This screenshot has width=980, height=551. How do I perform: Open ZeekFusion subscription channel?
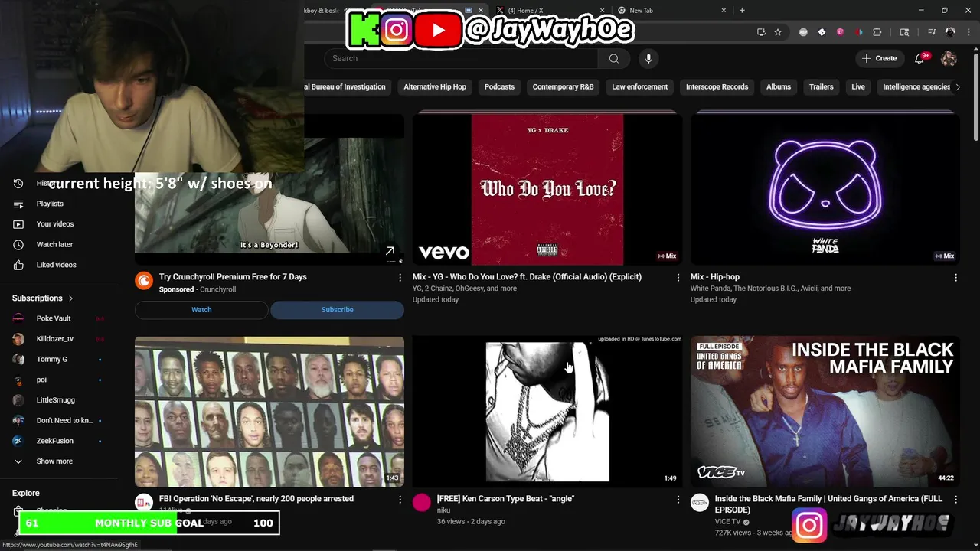(55, 441)
